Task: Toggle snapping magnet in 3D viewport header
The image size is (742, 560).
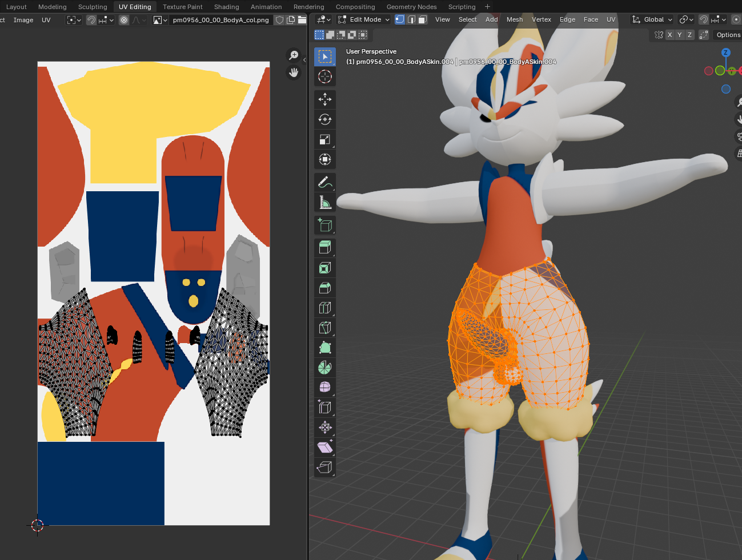Action: [704, 19]
